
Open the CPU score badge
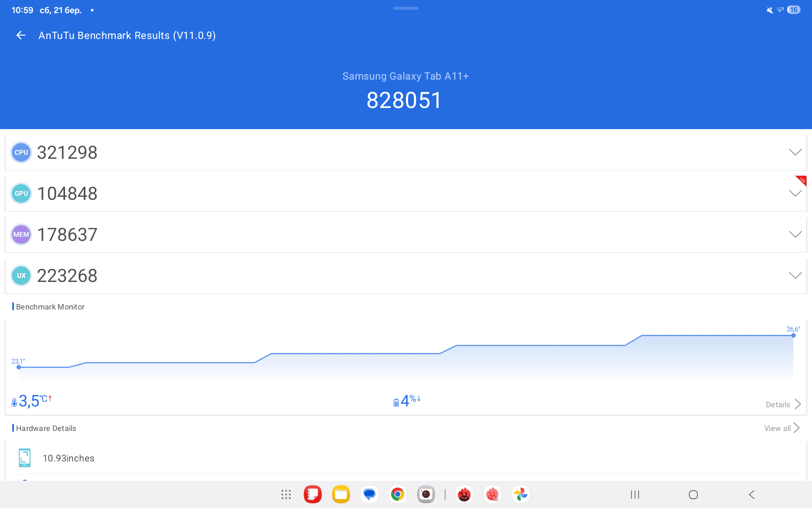(21, 152)
